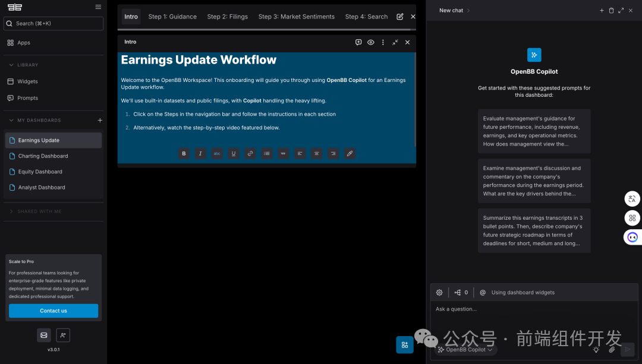Apply strikethrough (abc) formatting
Image resolution: width=642 pixels, height=364 pixels.
(x=217, y=153)
